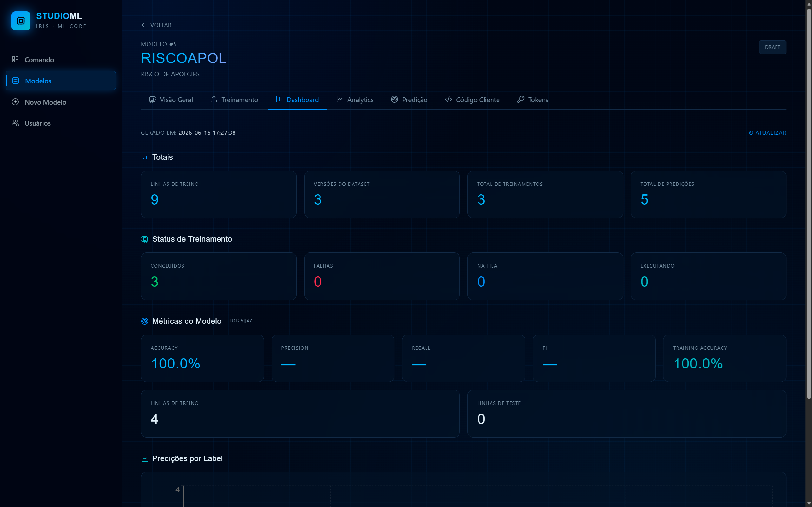This screenshot has height=507, width=812.
Task: Click the scrollbar down arrow
Action: (x=809, y=504)
